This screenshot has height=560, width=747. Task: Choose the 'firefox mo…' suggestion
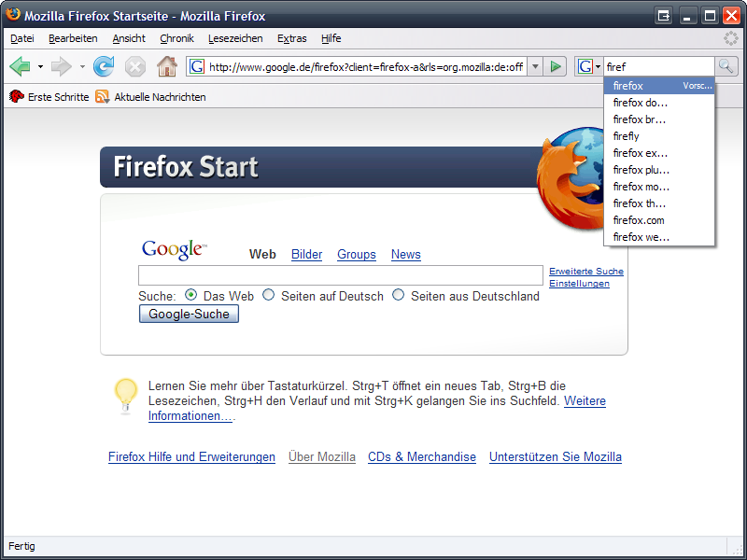(x=659, y=186)
